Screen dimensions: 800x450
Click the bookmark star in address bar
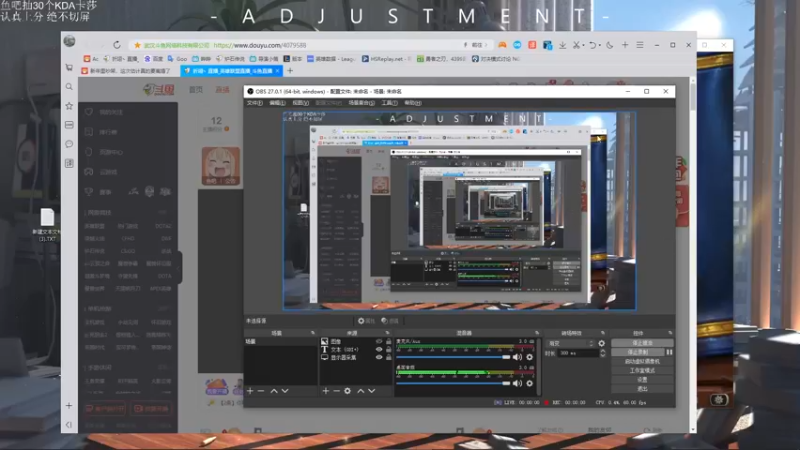tap(137, 45)
